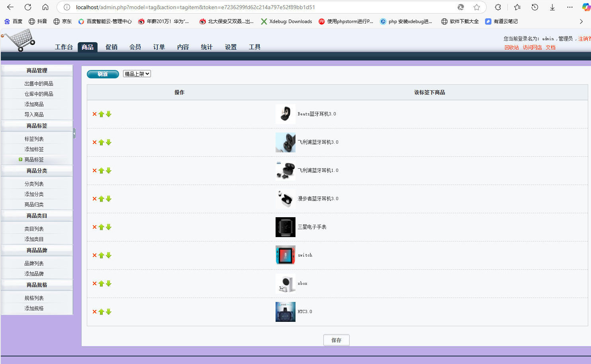Switch to the 设置 tab
The width and height of the screenshot is (591, 364).
click(231, 47)
